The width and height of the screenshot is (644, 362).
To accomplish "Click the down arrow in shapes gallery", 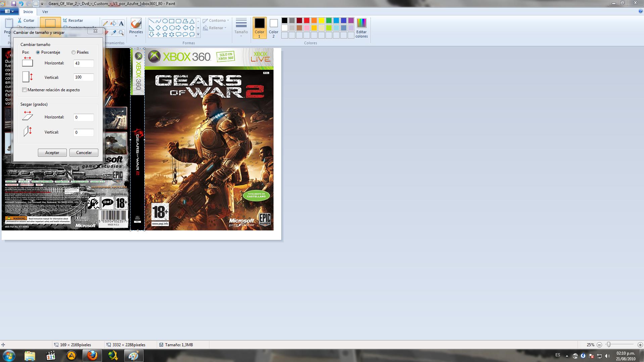I will point(198,28).
